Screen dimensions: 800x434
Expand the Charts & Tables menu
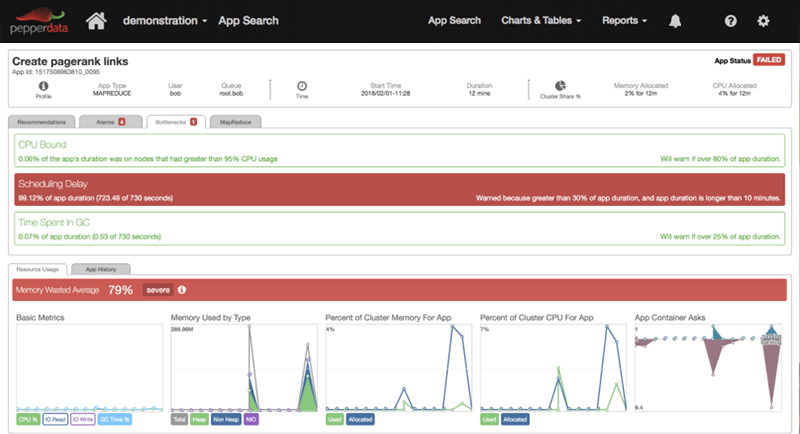point(541,20)
